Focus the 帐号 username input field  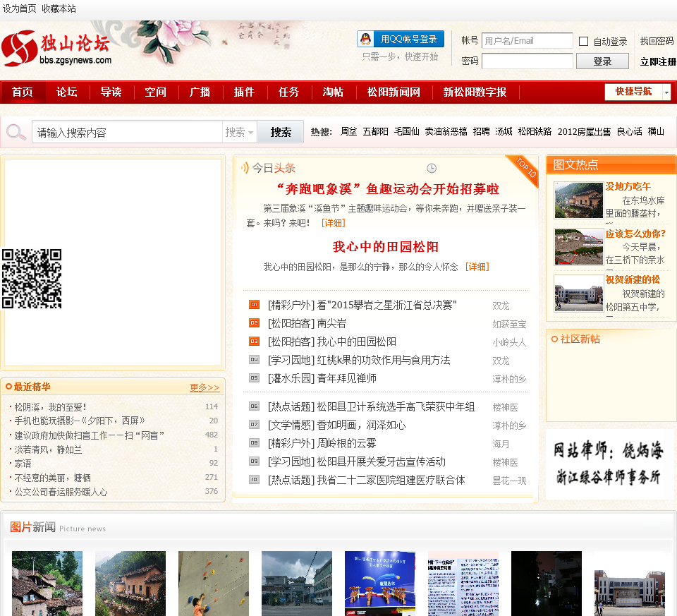click(527, 41)
